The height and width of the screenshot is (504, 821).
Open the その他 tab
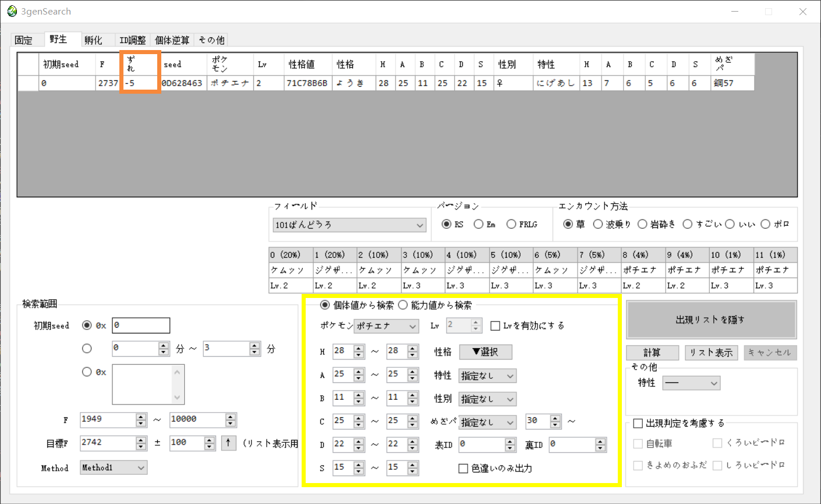[x=211, y=40]
